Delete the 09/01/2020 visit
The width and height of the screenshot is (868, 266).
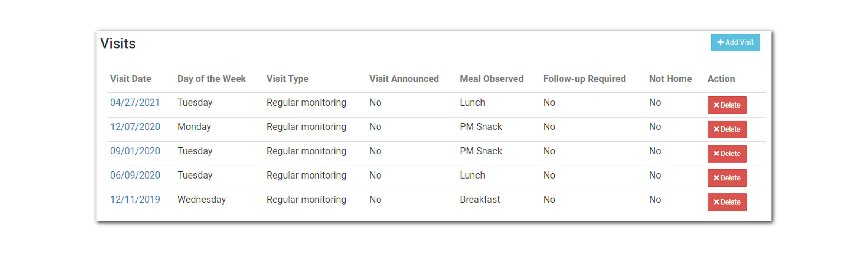tap(727, 154)
